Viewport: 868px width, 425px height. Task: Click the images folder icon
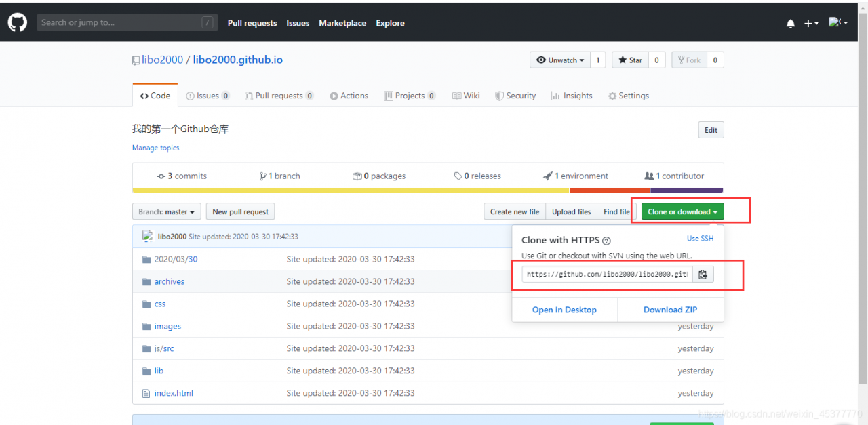coord(146,326)
